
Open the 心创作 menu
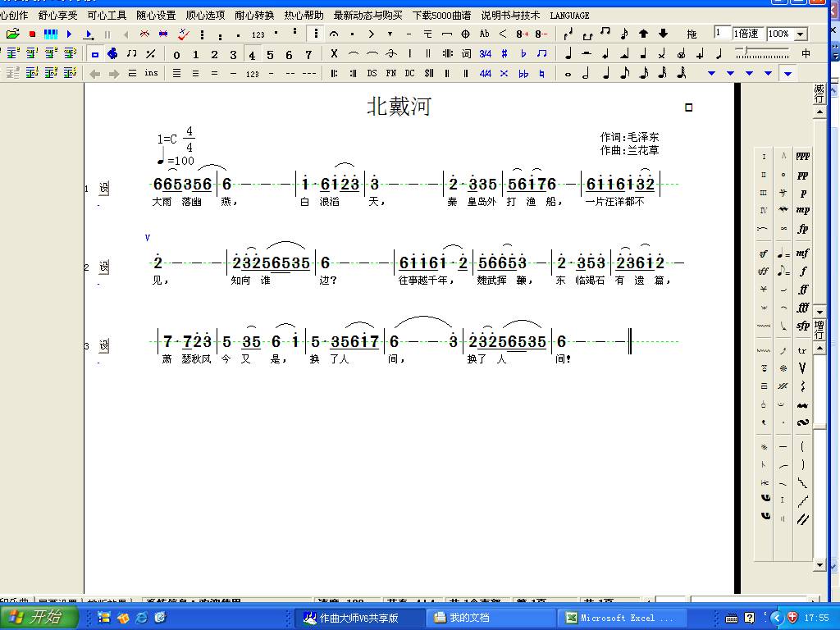[15, 15]
